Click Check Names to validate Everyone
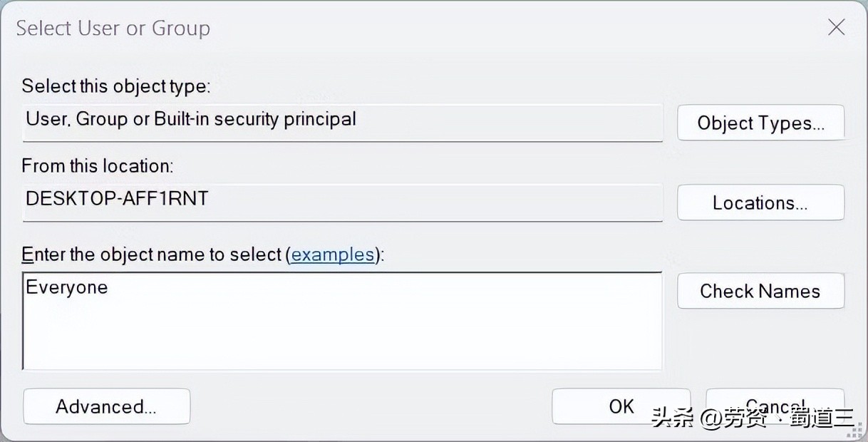This screenshot has height=442, width=868. click(760, 291)
